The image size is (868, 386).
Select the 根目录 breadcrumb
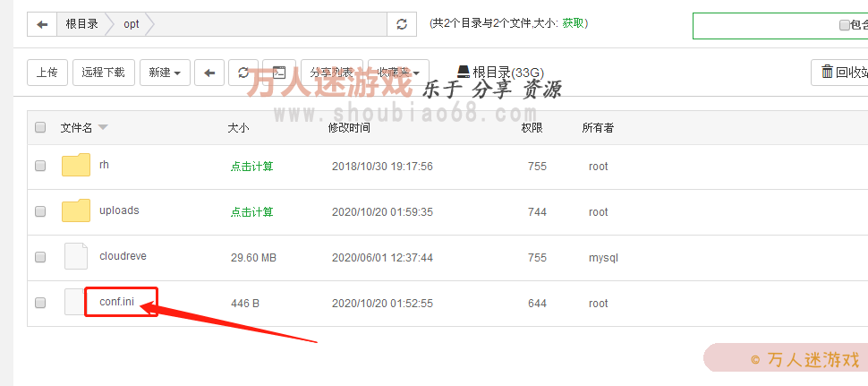point(82,24)
